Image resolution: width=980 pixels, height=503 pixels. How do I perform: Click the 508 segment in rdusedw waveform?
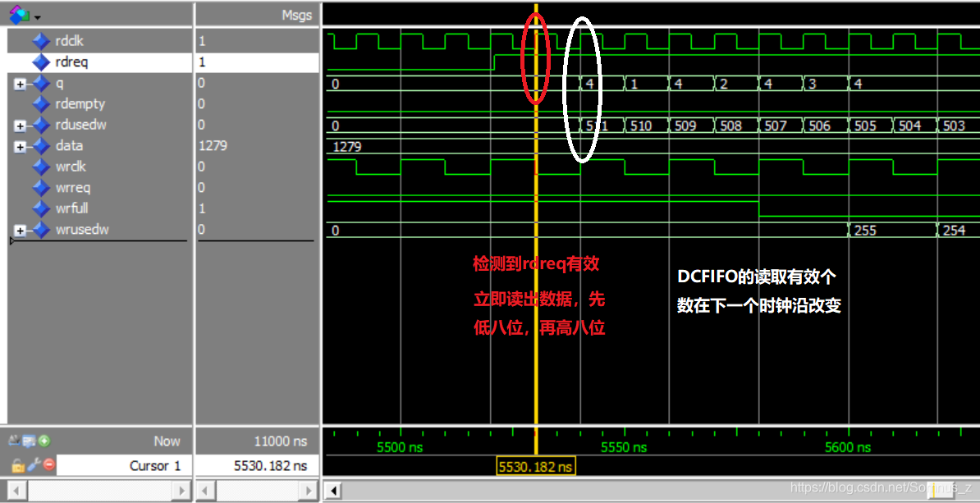(736, 126)
